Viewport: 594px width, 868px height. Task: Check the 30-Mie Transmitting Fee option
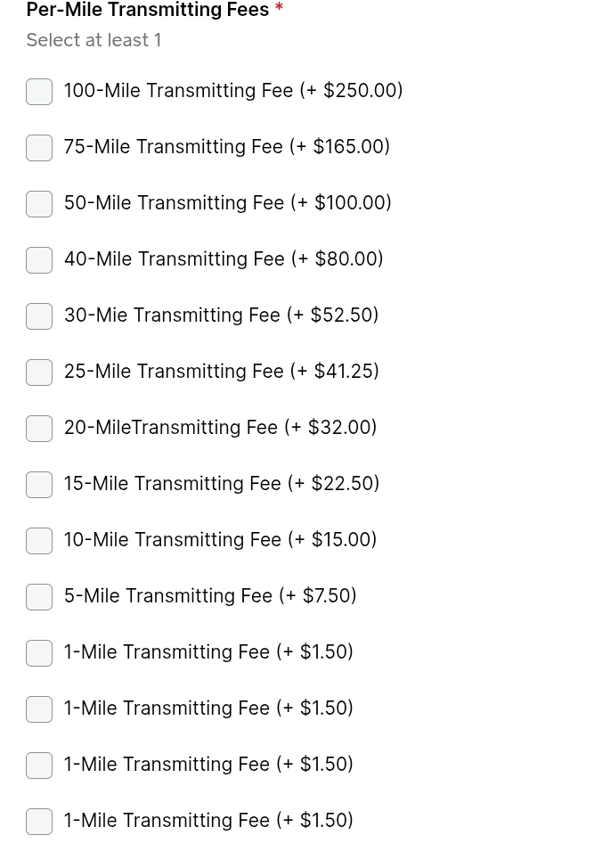pyautogui.click(x=39, y=316)
